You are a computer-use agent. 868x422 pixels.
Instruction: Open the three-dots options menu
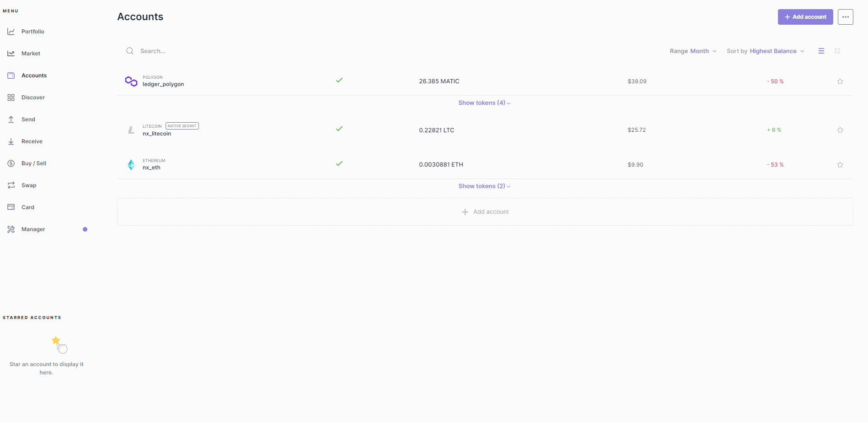846,17
